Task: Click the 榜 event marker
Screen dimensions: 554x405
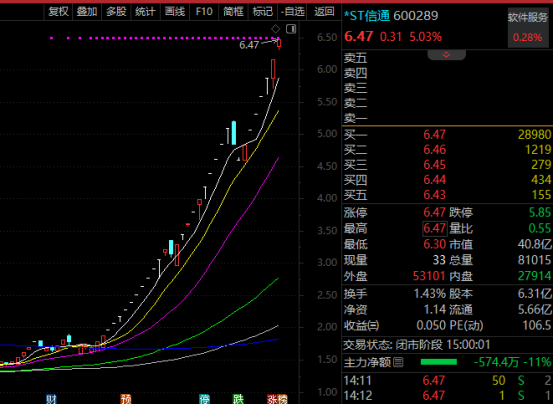Action: (x=282, y=399)
